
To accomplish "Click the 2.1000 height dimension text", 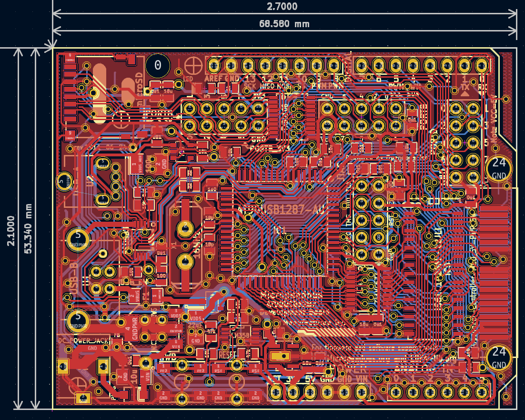I will tap(11, 231).
